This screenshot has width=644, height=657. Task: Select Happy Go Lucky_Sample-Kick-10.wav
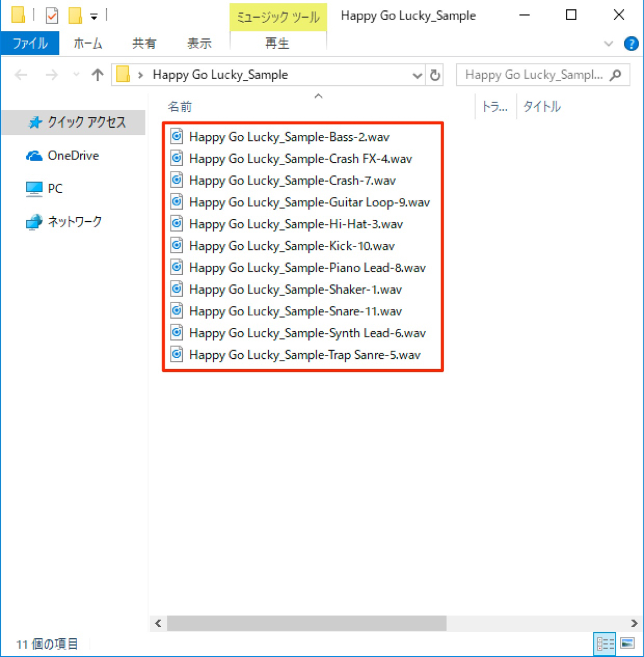click(x=292, y=245)
